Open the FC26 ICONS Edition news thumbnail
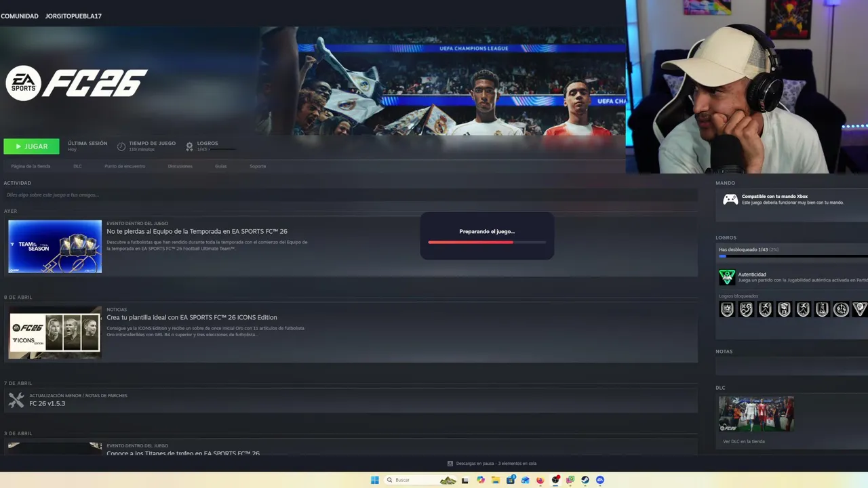Image resolution: width=868 pixels, height=488 pixels. (55, 333)
